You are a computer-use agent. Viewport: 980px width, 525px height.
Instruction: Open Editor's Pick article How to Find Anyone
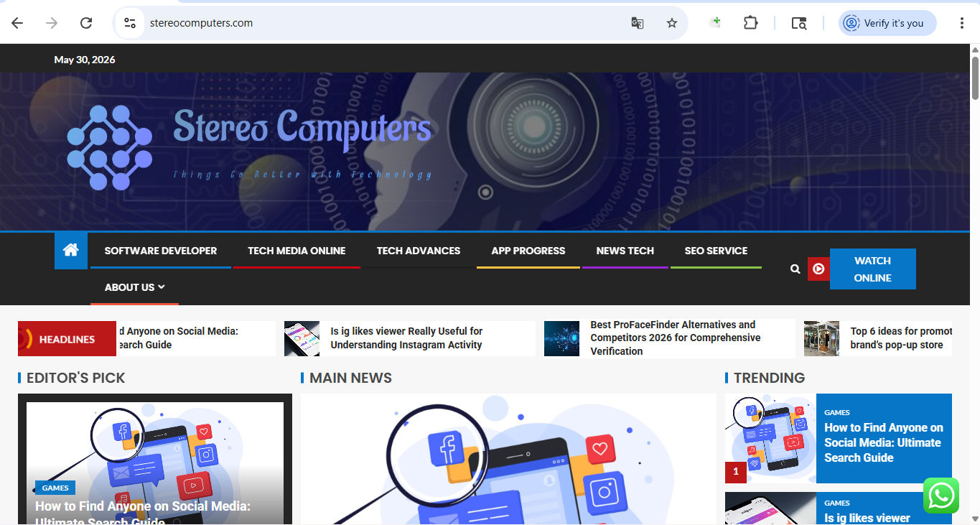143,513
